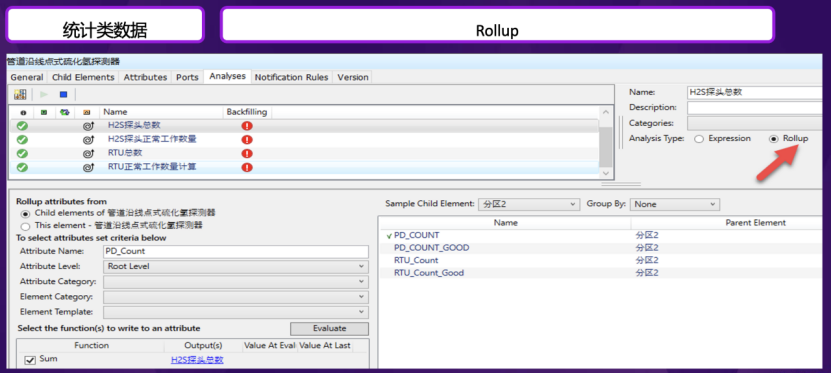831x373 pixels.
Task: Switch to the Ports tab
Action: coord(187,77)
